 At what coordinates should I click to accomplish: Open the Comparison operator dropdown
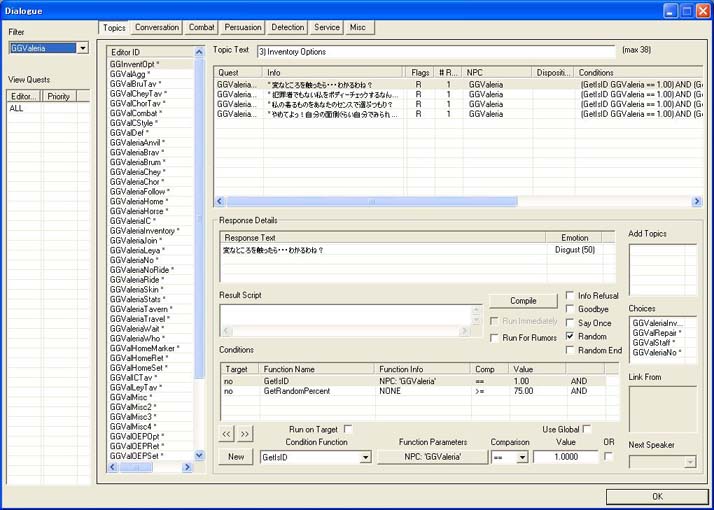[522, 457]
